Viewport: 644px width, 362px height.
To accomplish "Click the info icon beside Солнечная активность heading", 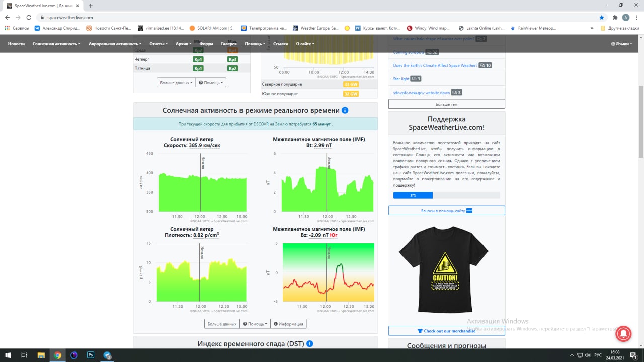I will [345, 110].
